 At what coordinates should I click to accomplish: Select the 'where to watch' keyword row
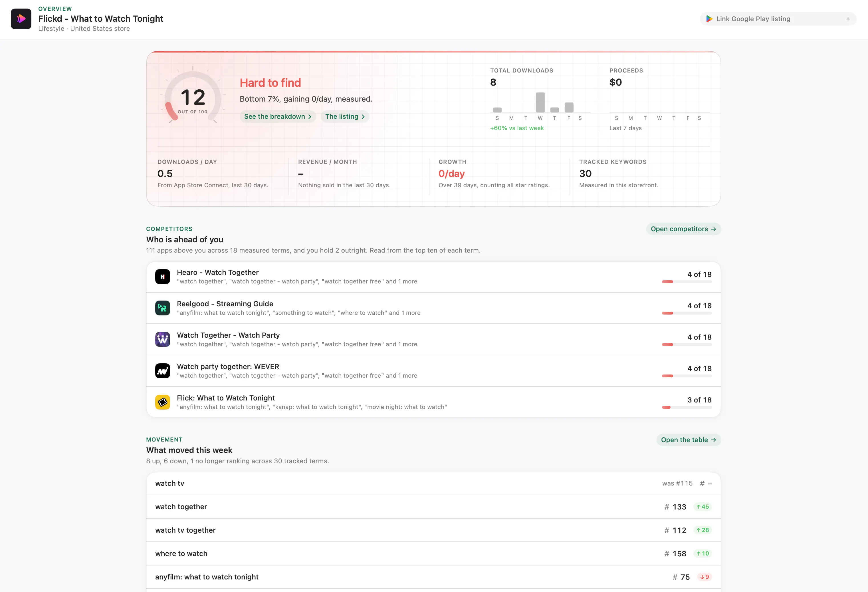pos(433,553)
